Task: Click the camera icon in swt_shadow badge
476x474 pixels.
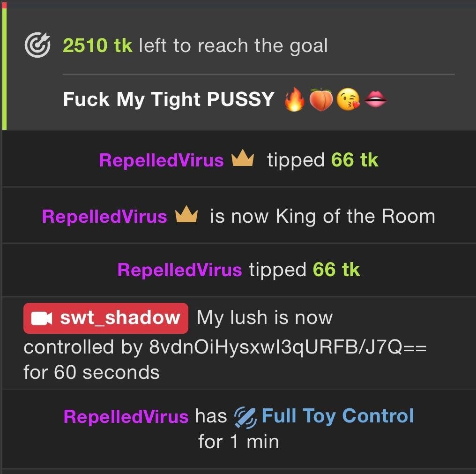Action: (42, 318)
